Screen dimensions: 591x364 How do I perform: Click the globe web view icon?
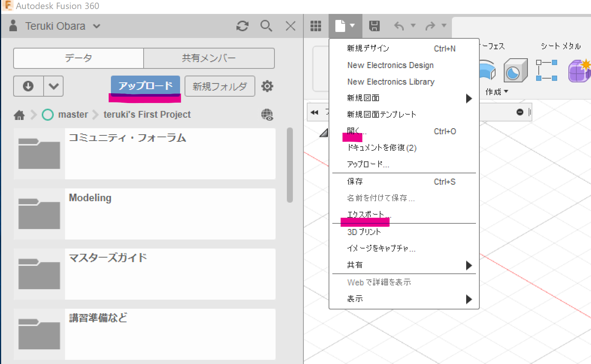[267, 115]
